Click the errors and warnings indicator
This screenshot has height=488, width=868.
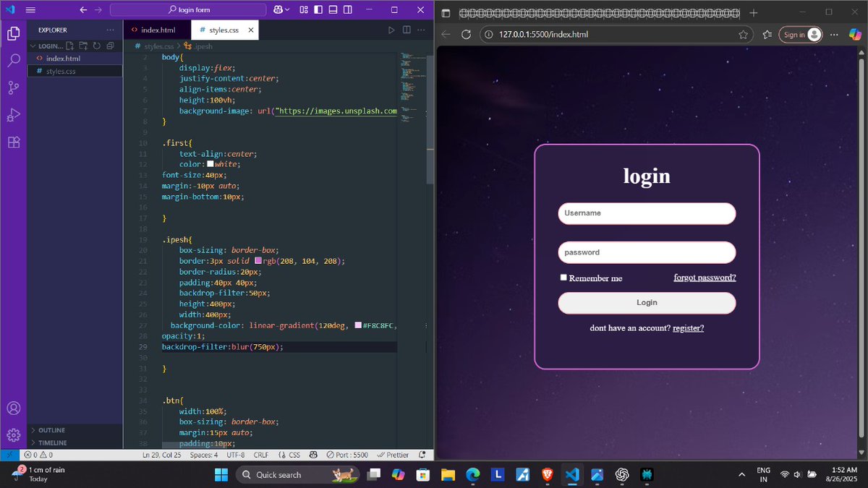(37, 455)
